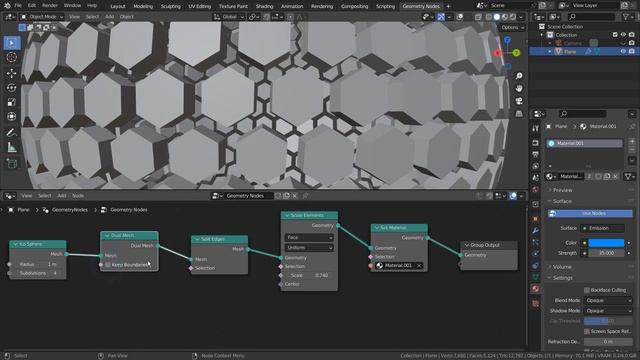
Task: Select the Annotate tool
Action: (12, 132)
